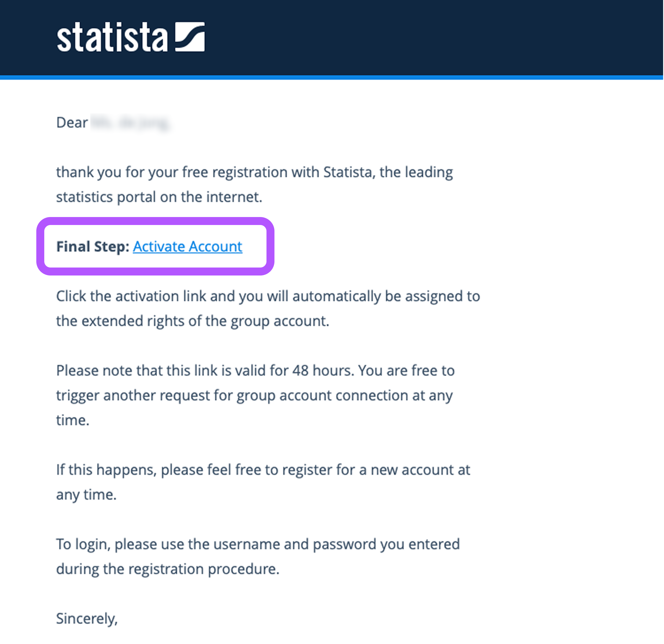The height and width of the screenshot is (644, 664).
Task: Click the bold "Final Step:" label
Action: click(x=92, y=247)
